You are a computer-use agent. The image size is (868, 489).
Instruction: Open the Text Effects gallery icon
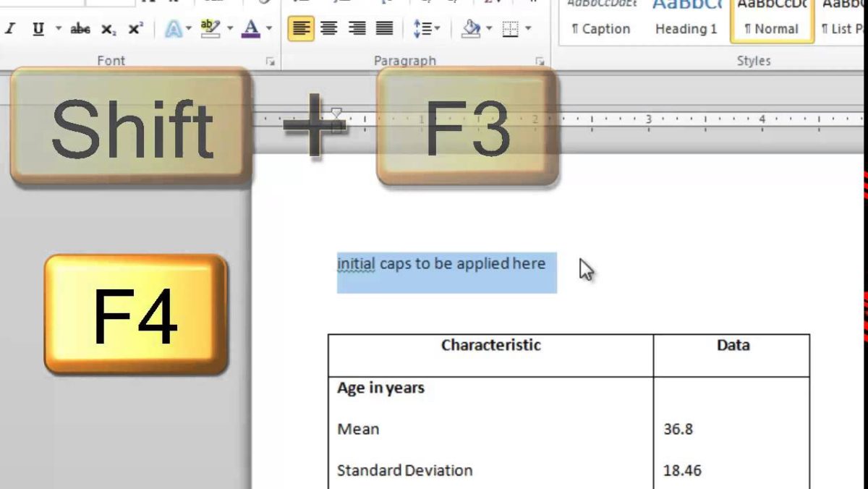click(x=172, y=29)
